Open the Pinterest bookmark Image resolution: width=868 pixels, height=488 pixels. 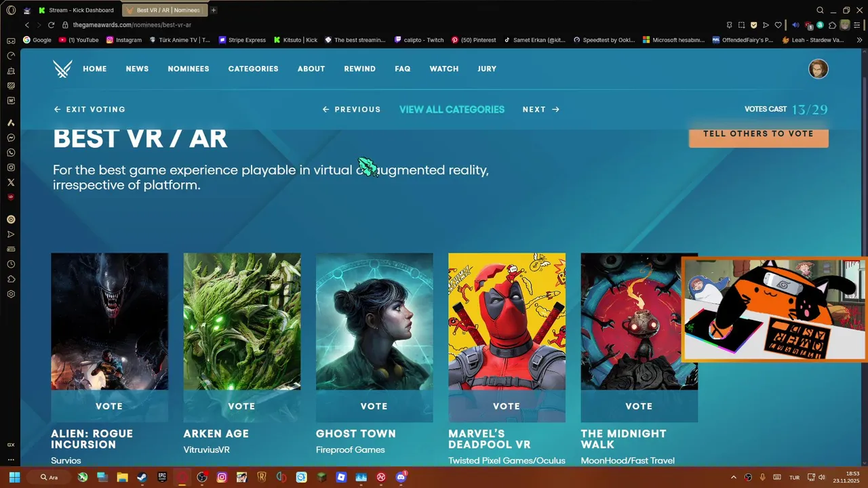(x=473, y=40)
